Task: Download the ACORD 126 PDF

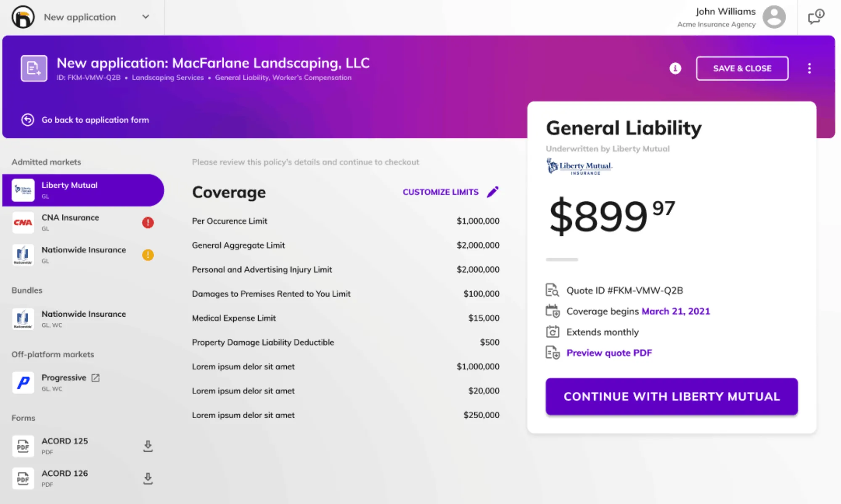Action: [148, 478]
